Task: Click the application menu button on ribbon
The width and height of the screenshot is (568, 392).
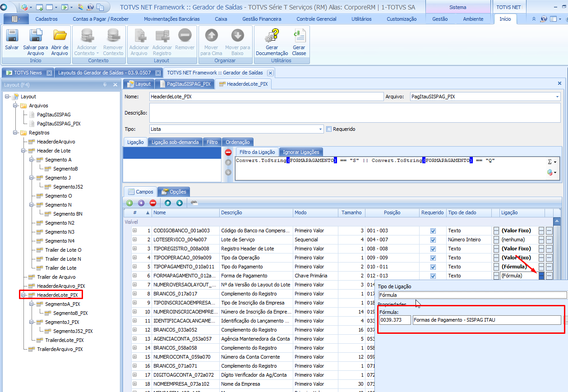Action: pos(16,19)
